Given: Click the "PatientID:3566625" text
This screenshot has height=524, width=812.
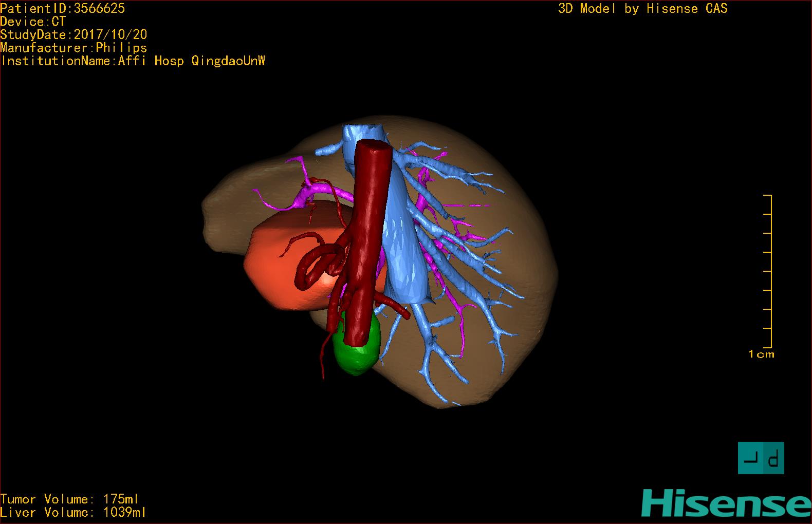Looking at the screenshot, I should point(63,8).
